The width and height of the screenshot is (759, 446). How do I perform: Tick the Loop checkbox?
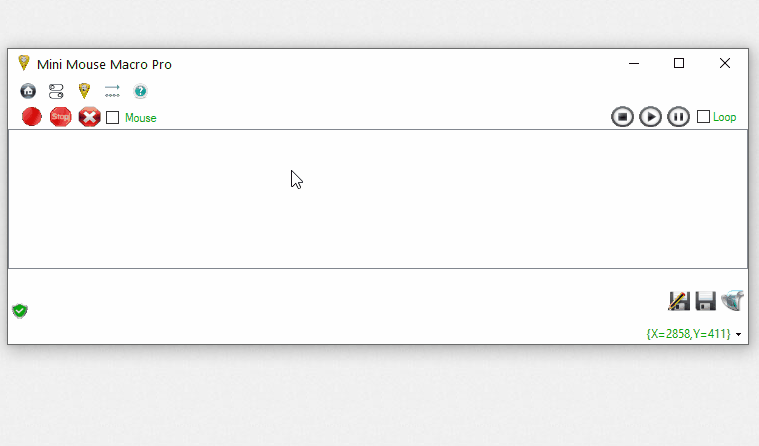pos(703,117)
